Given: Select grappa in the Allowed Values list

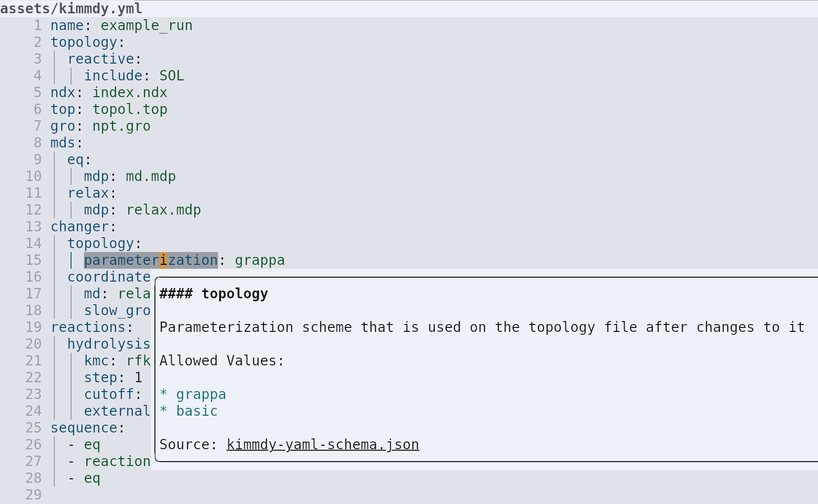Looking at the screenshot, I should 201,394.
